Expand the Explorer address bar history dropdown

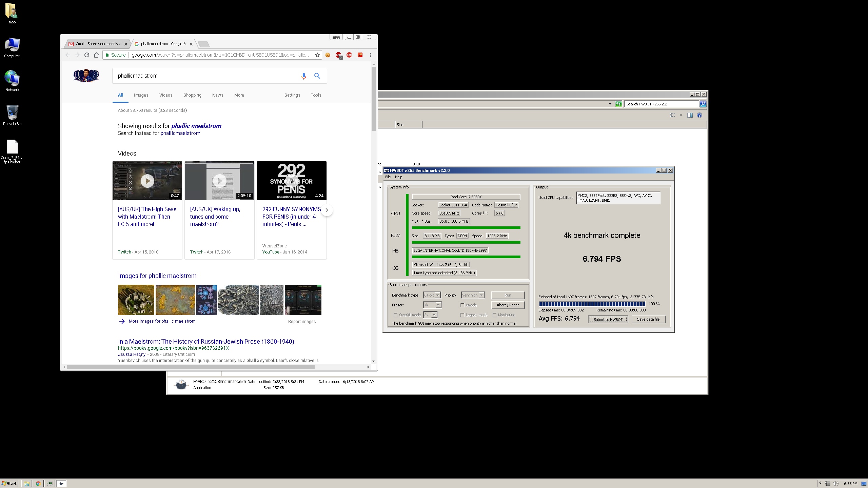pos(610,104)
